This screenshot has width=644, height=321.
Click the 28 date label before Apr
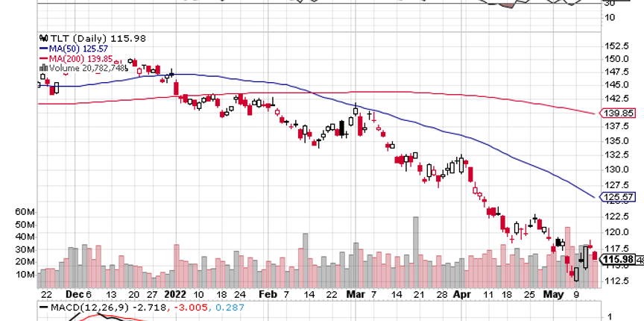pyautogui.click(x=441, y=295)
